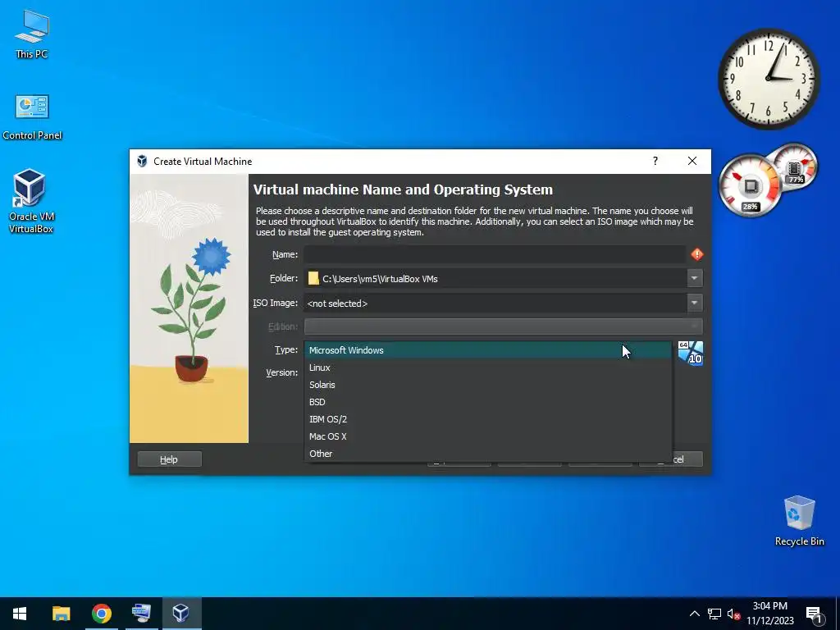Select Mac OS X type option
Screen dimensions: 840x630
pyautogui.click(x=488, y=436)
